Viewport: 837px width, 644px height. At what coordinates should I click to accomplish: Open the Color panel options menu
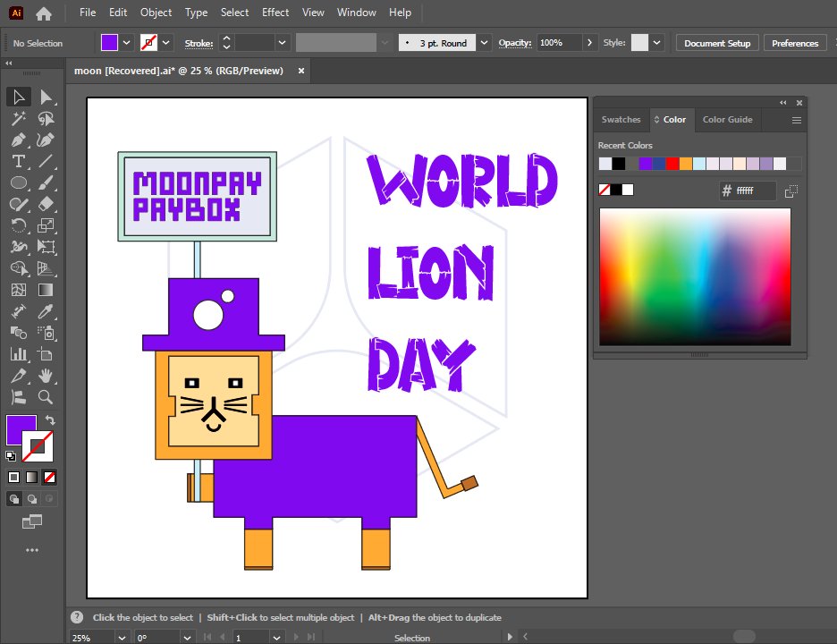click(x=797, y=121)
